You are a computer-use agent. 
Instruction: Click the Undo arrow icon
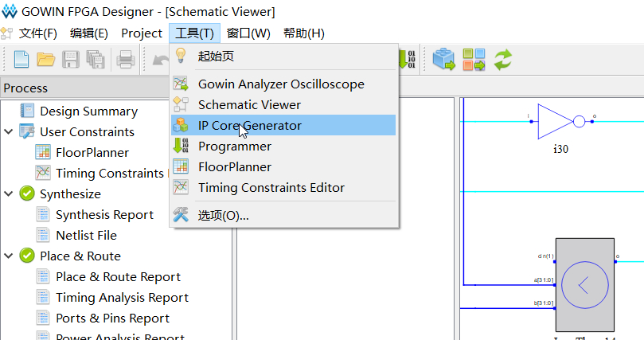[x=161, y=61]
